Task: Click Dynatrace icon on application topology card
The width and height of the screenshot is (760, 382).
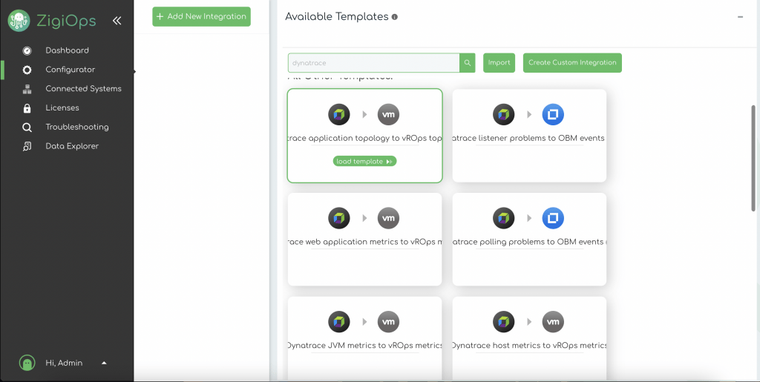Action: pos(339,115)
